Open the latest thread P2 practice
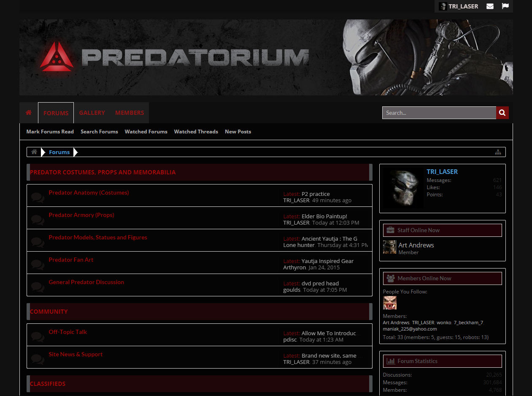Screen dimensions: 532x396 tap(316, 194)
